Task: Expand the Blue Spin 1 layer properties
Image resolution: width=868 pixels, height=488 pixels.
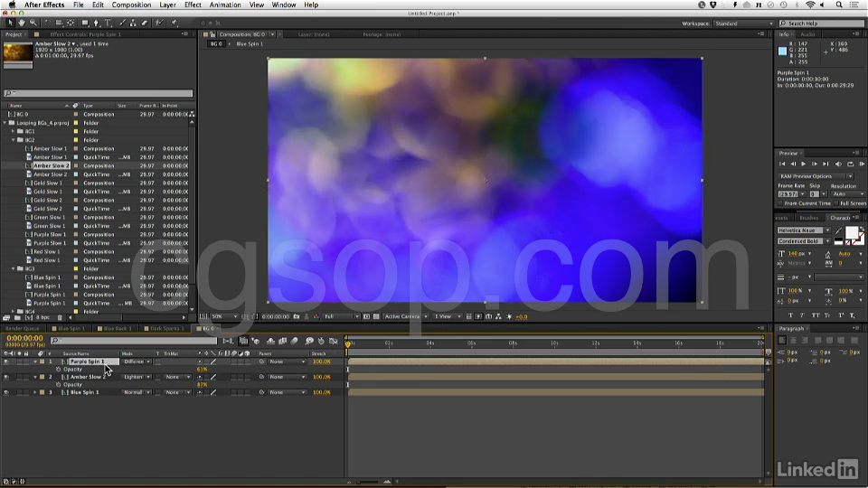Action: (35, 392)
